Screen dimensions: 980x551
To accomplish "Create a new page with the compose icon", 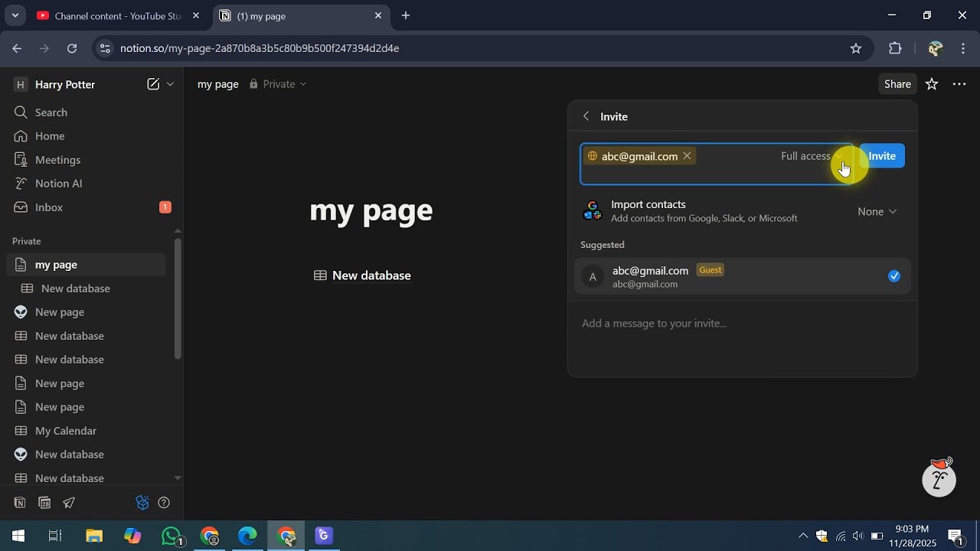I will pyautogui.click(x=153, y=84).
